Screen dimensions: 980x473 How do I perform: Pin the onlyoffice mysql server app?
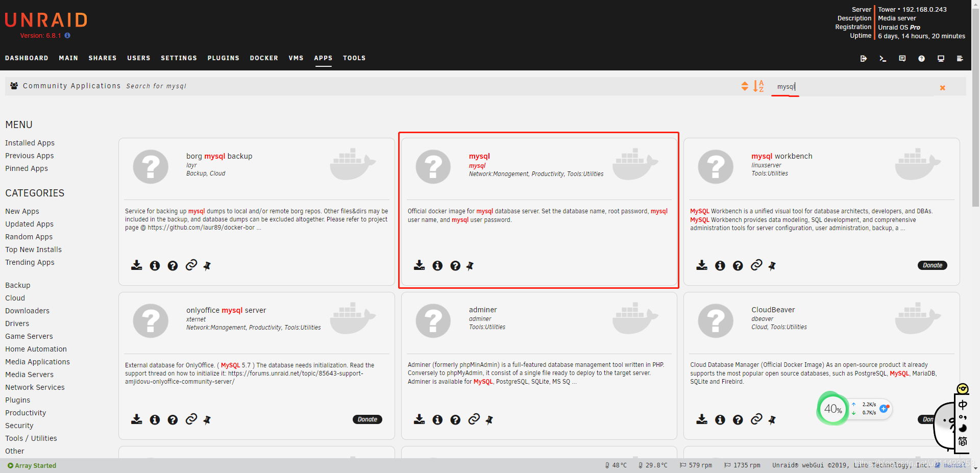(207, 420)
